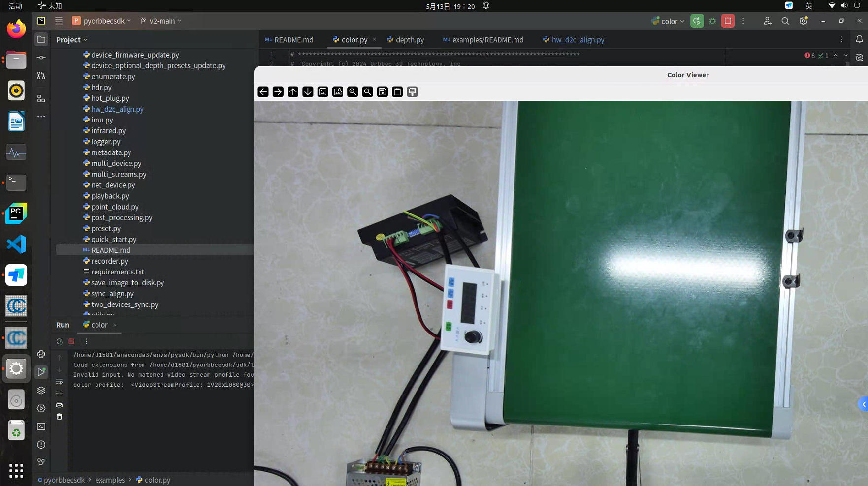
Task: Rerun the color script in the Run panel
Action: click(60, 341)
